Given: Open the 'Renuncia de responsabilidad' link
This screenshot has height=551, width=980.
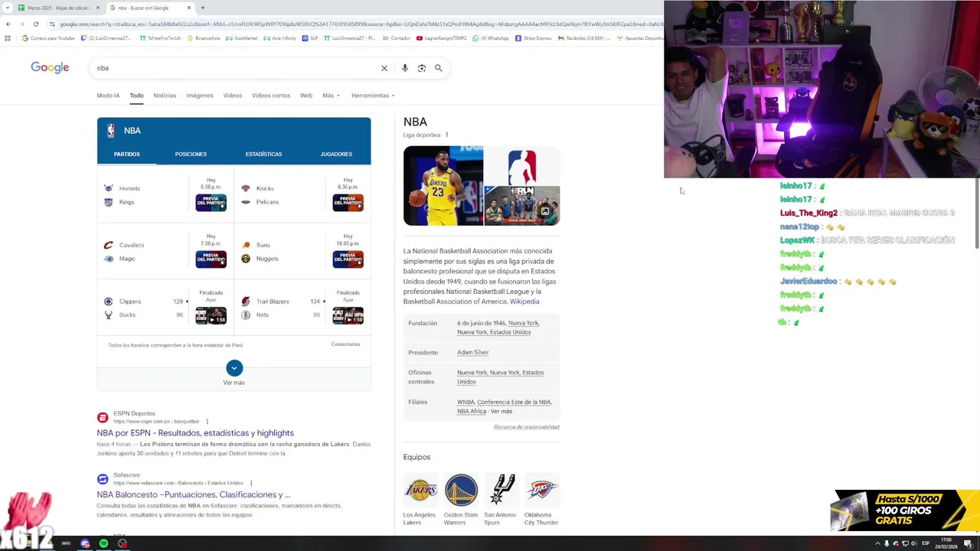Looking at the screenshot, I should point(527,427).
